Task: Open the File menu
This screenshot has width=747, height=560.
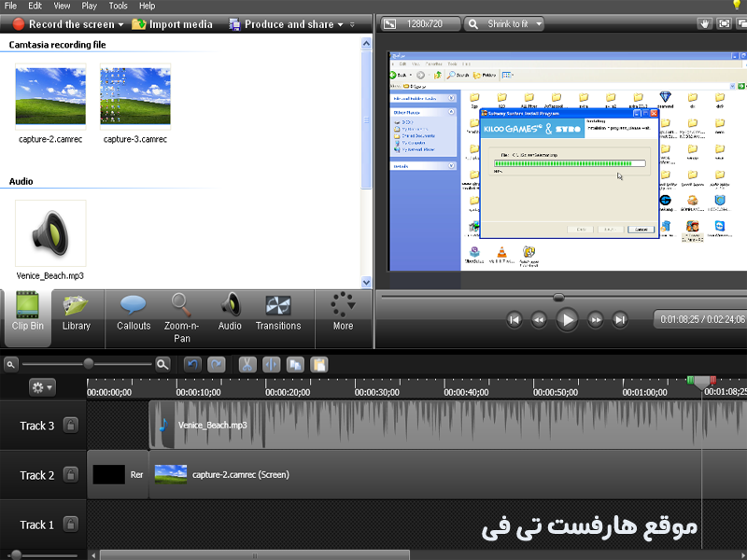Action: tap(10, 6)
